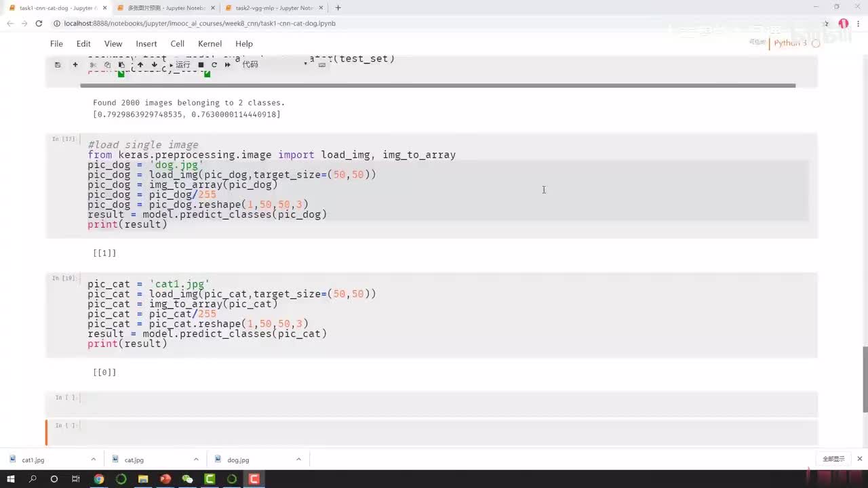Click the page vertical scrollbar thumb

pyautogui.click(x=865, y=378)
